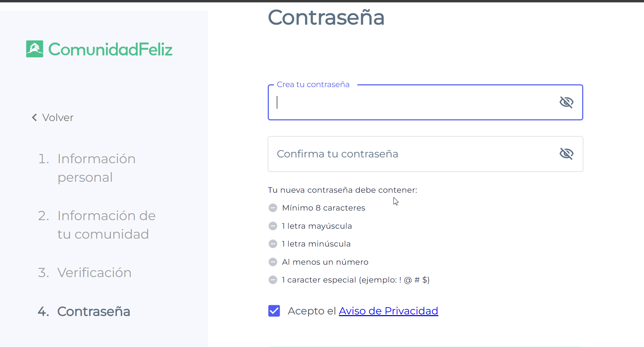This screenshot has height=347, width=644.
Task: Show password in Crea tu contraseña field
Action: click(x=566, y=102)
